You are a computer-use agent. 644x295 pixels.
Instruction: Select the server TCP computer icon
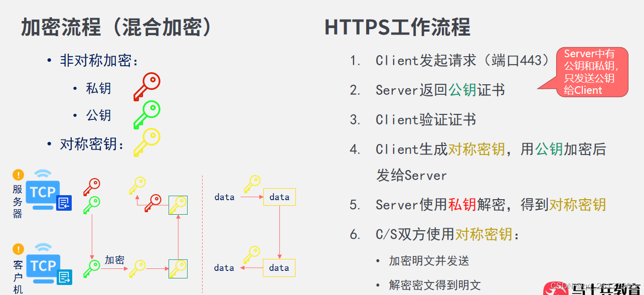[x=49, y=191]
